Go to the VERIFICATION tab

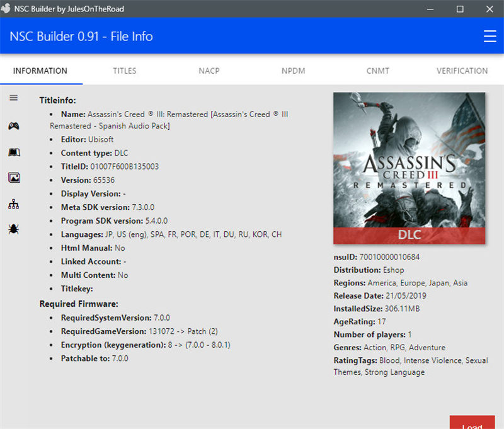pos(462,71)
